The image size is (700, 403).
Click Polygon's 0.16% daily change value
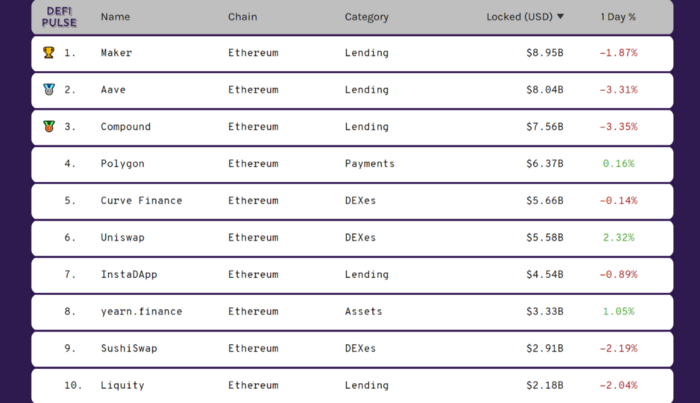coord(618,164)
